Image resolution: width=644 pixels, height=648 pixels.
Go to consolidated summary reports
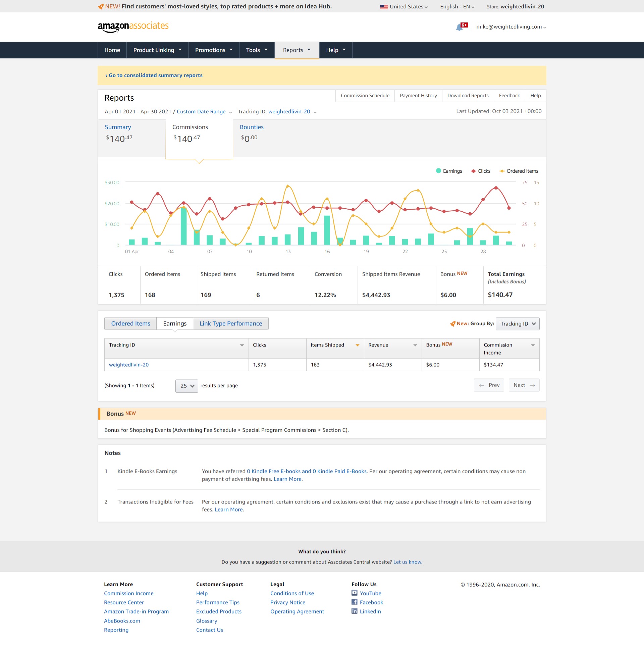154,75
